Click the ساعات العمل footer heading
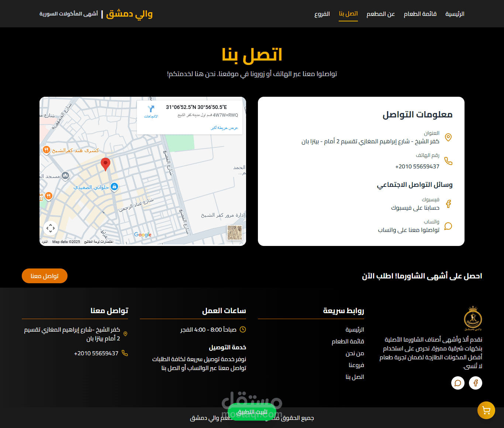504x428 pixels. (x=224, y=311)
